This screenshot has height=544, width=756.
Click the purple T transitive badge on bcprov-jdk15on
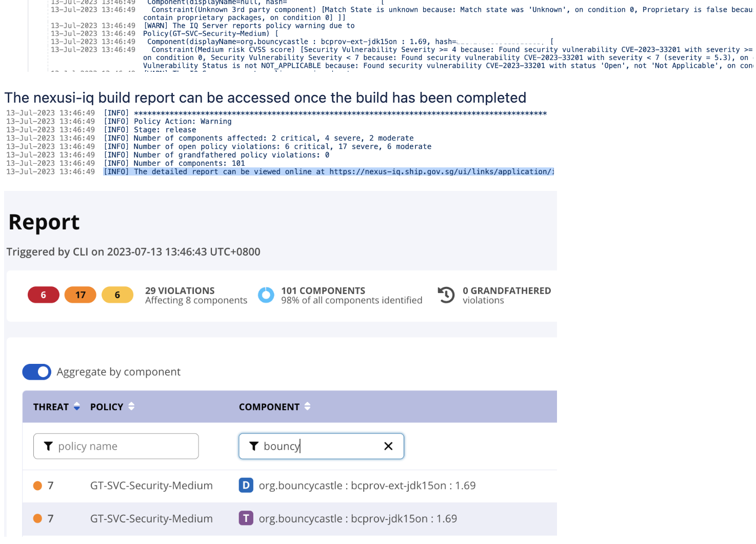246,518
